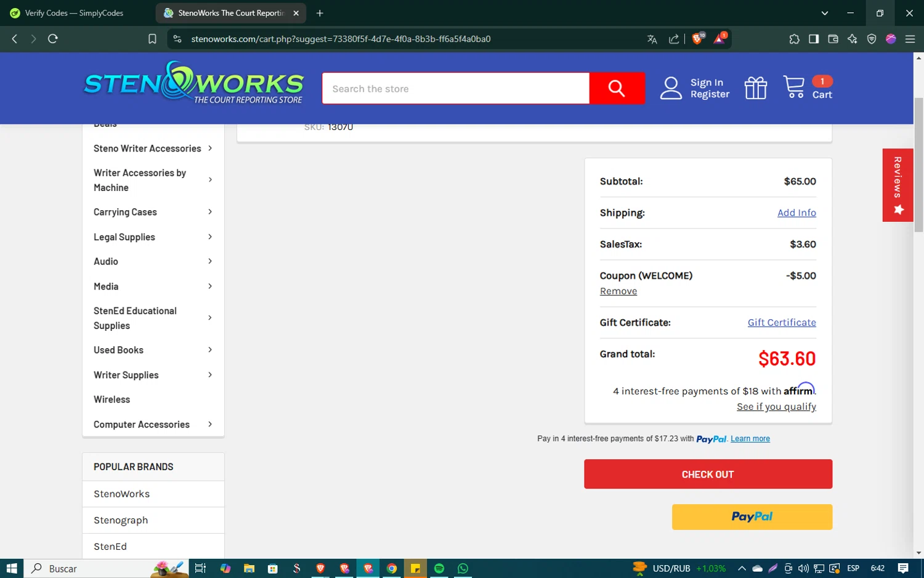
Task: Open Windows notification center icon
Action: click(x=903, y=568)
